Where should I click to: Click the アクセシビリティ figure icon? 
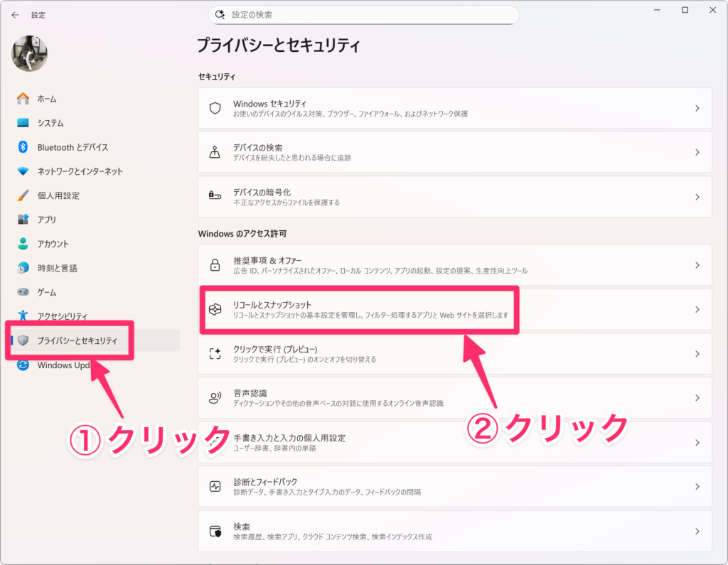[x=23, y=316]
